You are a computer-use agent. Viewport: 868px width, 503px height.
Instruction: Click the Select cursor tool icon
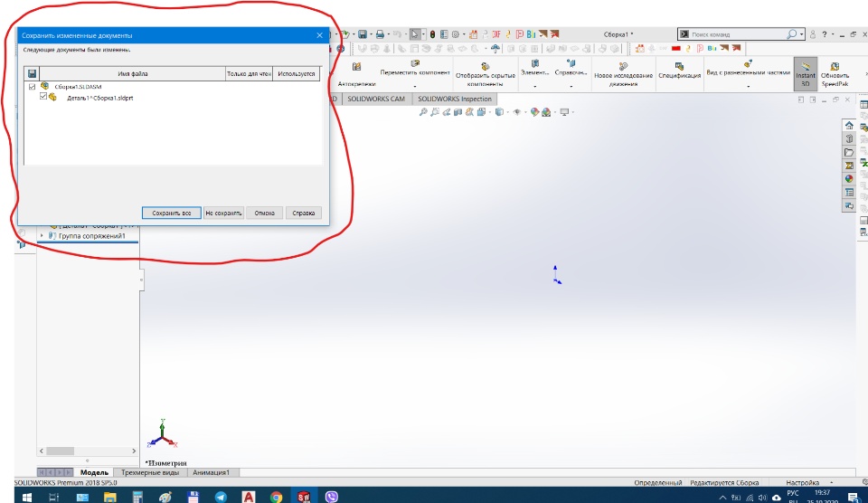pos(415,34)
